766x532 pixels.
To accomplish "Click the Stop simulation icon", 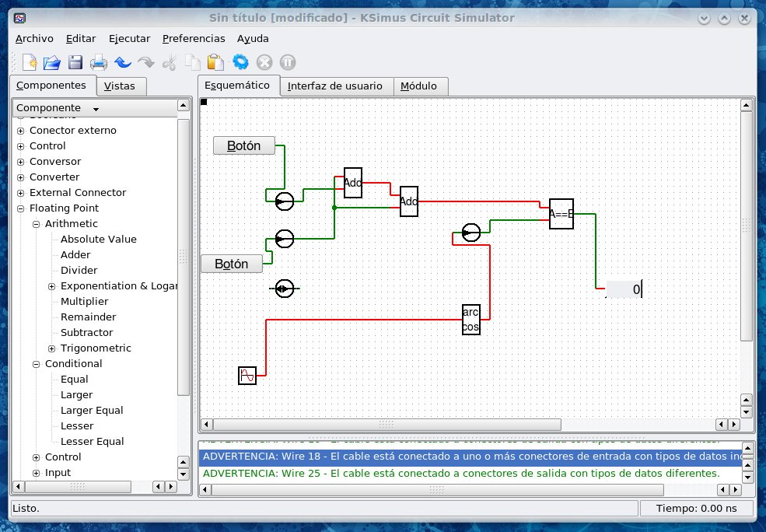I will [264, 62].
